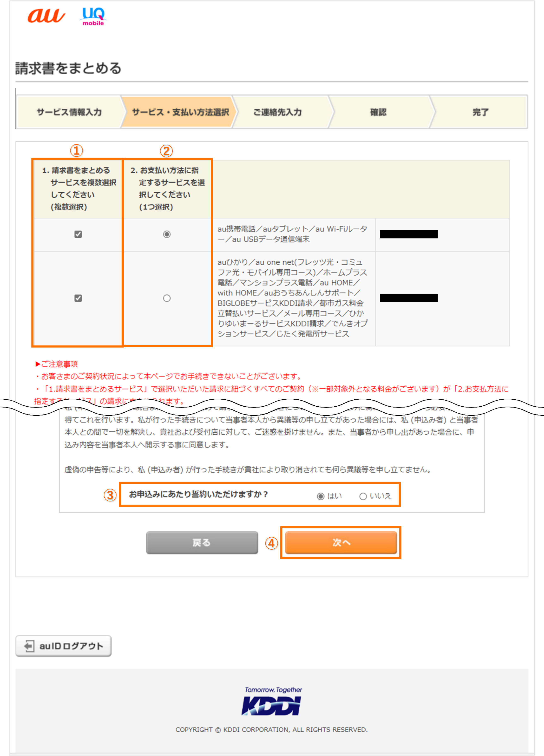
Task: Click the auID ログアウト button
Action: [x=63, y=646]
